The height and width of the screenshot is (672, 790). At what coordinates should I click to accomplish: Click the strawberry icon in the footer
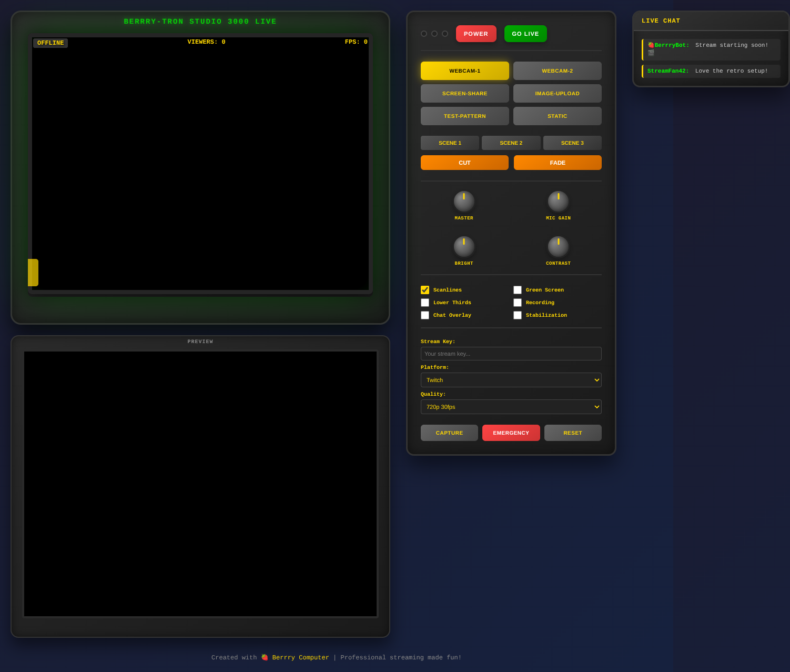coord(265,657)
